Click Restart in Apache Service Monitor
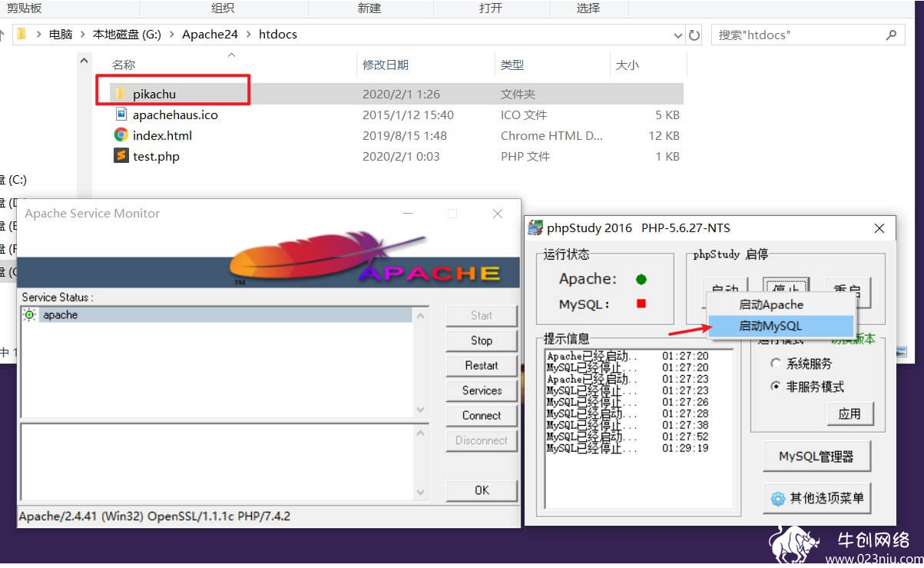Screen dimensions: 924x568 point(482,365)
